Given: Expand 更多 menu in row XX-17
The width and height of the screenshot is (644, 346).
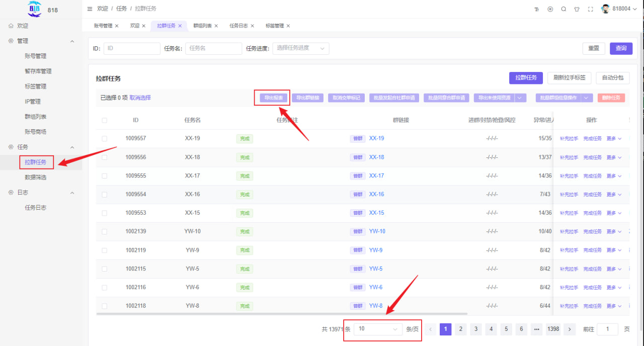Looking at the screenshot, I should [614, 176].
